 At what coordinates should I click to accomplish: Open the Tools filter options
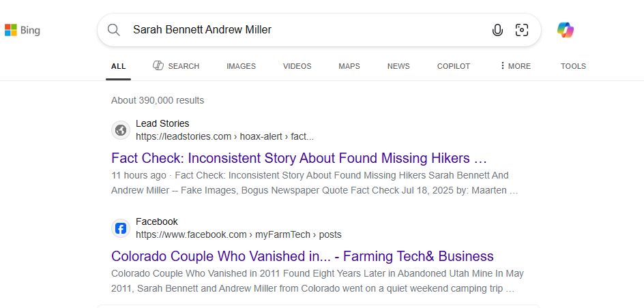(x=573, y=66)
